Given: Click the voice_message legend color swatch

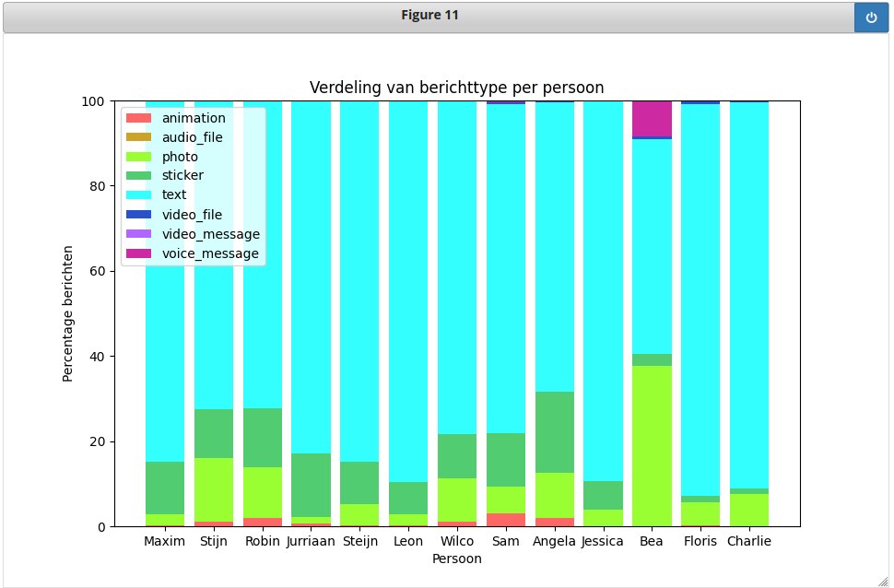Looking at the screenshot, I should coord(138,253).
